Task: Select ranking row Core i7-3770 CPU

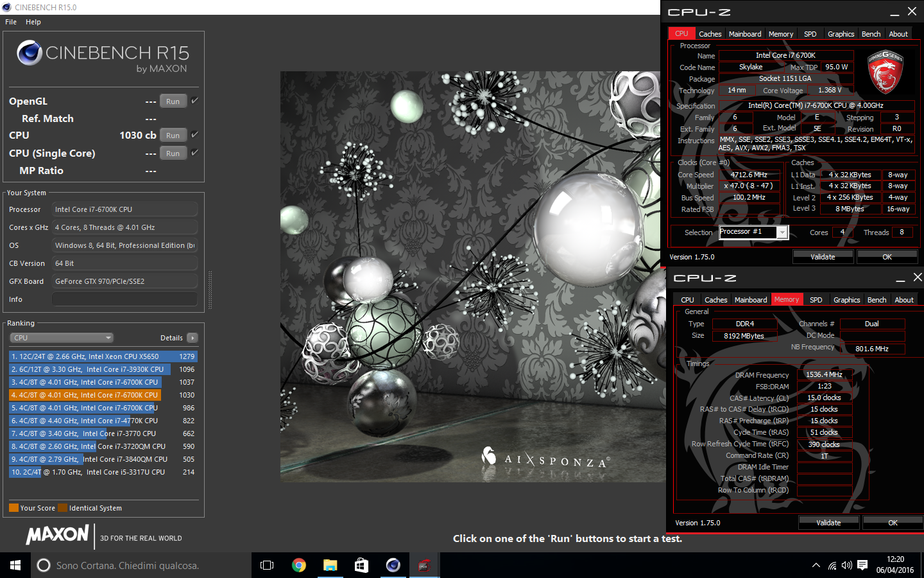Action: 103,433
